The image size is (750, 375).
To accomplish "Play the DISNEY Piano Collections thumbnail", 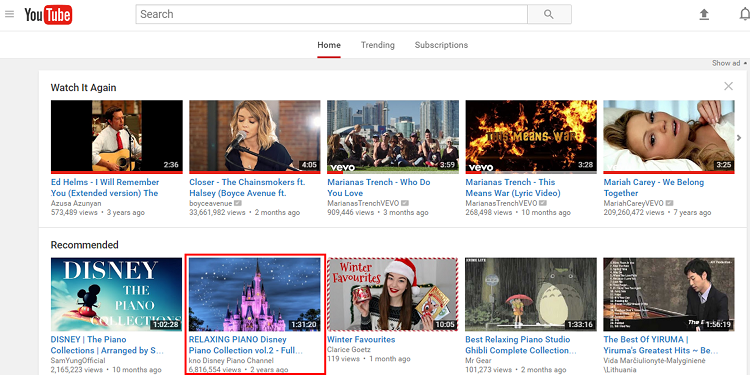I will (x=117, y=294).
